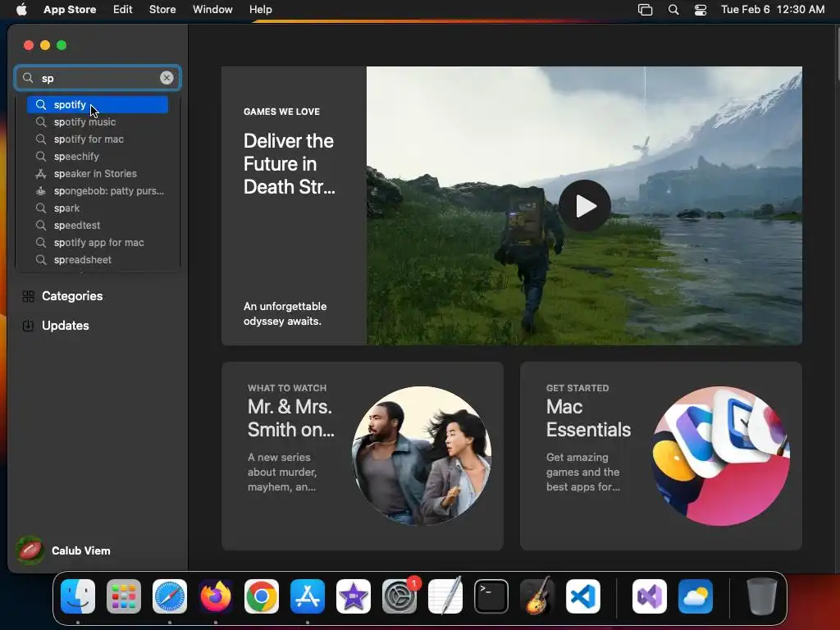Viewport: 840px width, 630px height.
Task: Open the 'speaker in Stories' suggestion
Action: (x=98, y=174)
